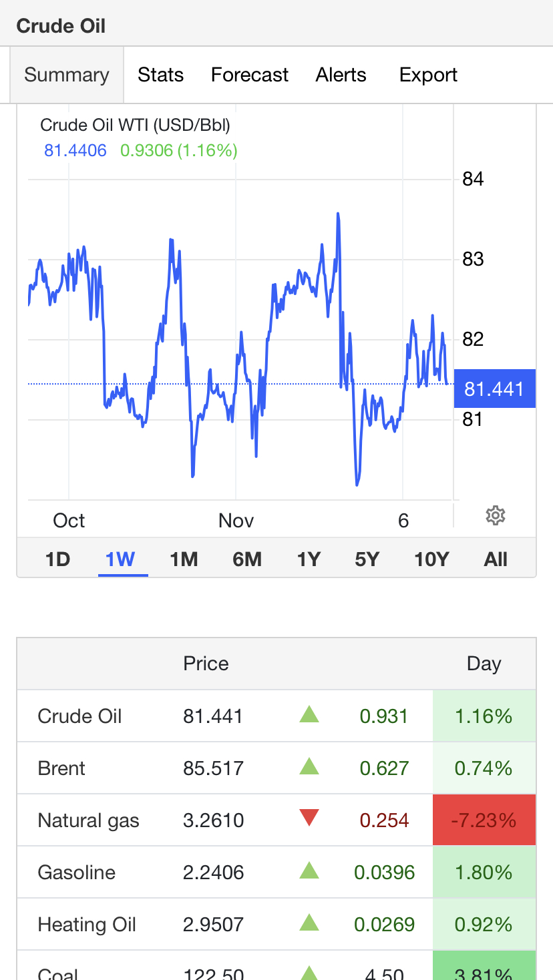
Task: Open the Gasoline commodity link
Action: tap(77, 873)
